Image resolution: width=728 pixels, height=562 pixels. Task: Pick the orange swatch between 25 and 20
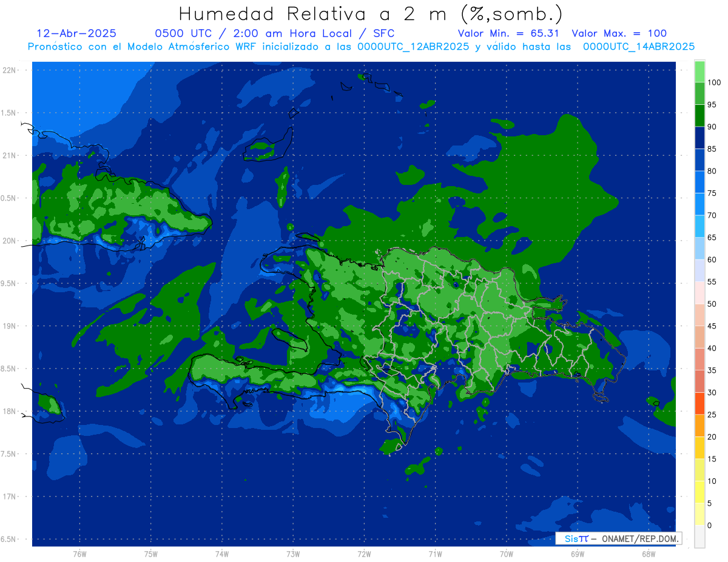click(699, 426)
